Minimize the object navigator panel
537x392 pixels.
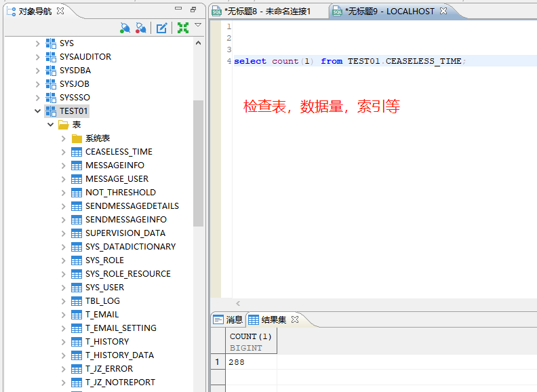pyautogui.click(x=178, y=9)
